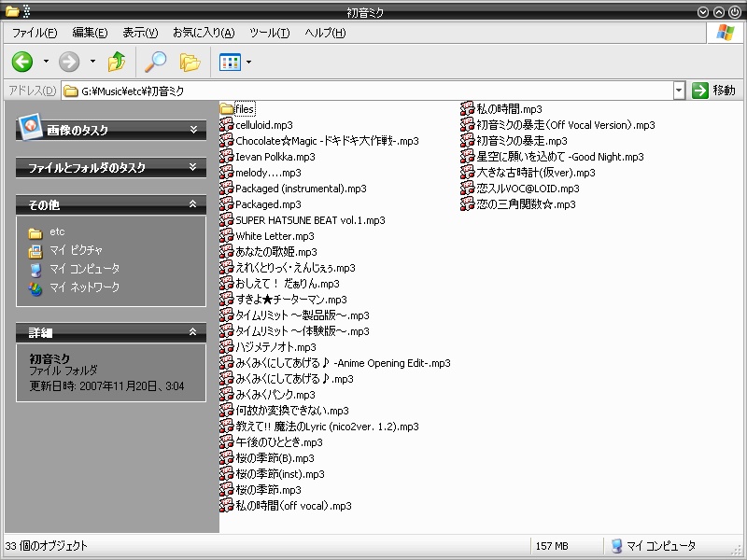Open the マイ ピクチャ link

[76, 250]
